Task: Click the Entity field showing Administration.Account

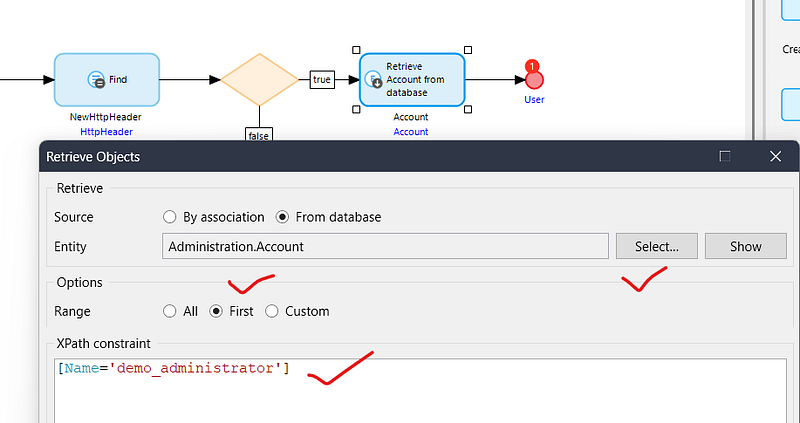Action: coord(385,246)
